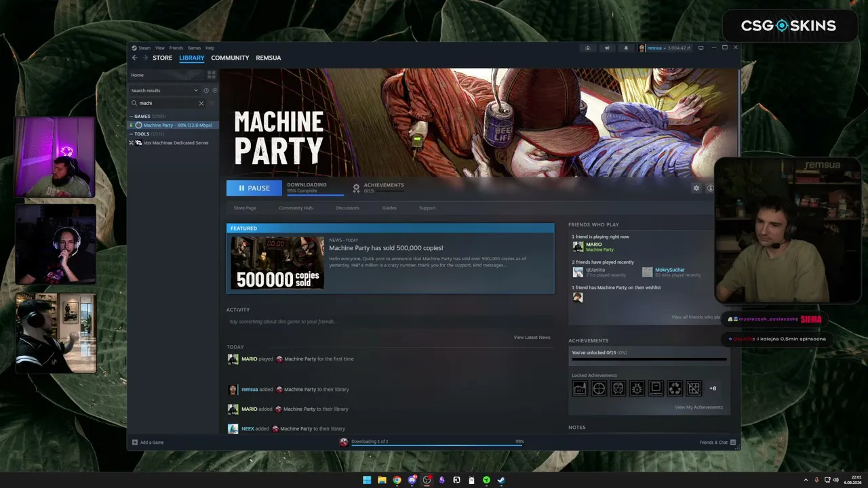Pause the Machine Party download
Viewport: 868px width, 488px height.
[254, 188]
